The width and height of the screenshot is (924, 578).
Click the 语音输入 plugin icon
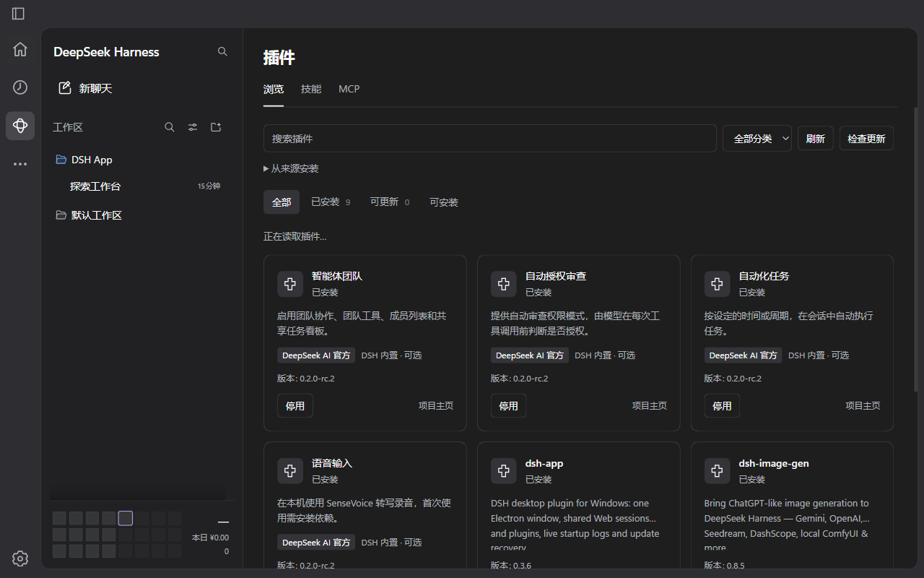coord(290,471)
